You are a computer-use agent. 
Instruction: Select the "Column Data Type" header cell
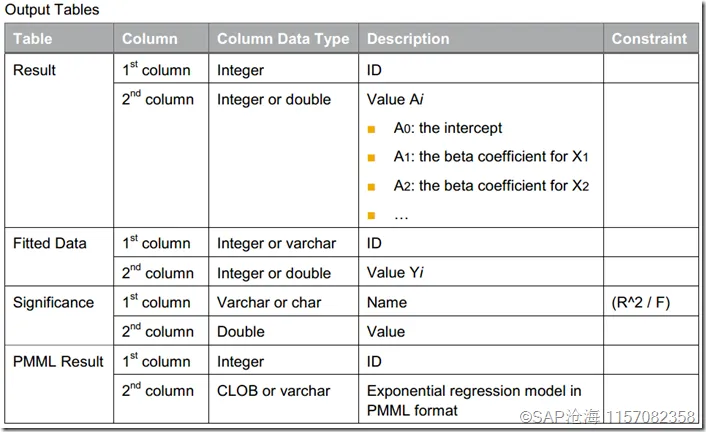[x=283, y=39]
